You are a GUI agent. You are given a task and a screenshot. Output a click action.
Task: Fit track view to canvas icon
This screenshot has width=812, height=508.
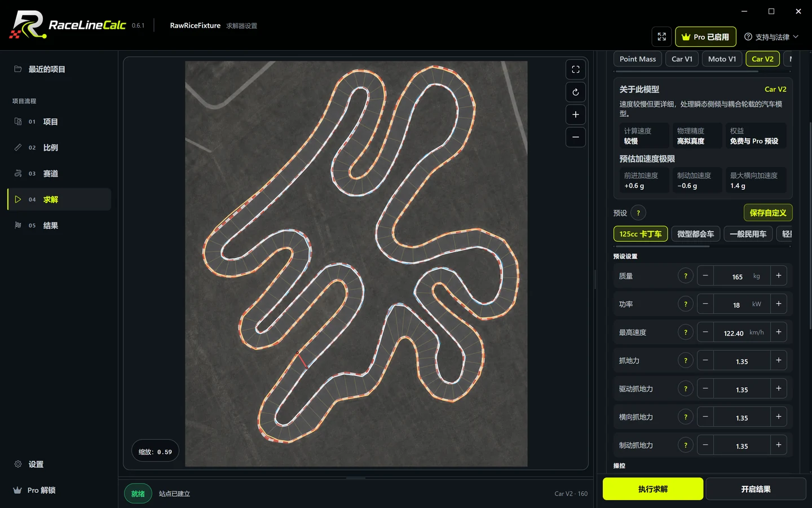point(576,69)
